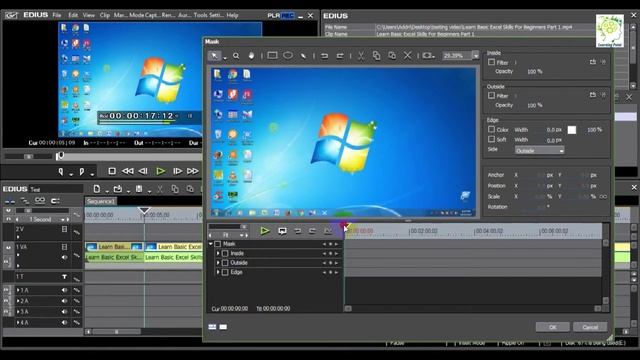Enable the Inside Filter checkbox
Image resolution: width=640 pixels, height=360 pixels.
(x=491, y=62)
